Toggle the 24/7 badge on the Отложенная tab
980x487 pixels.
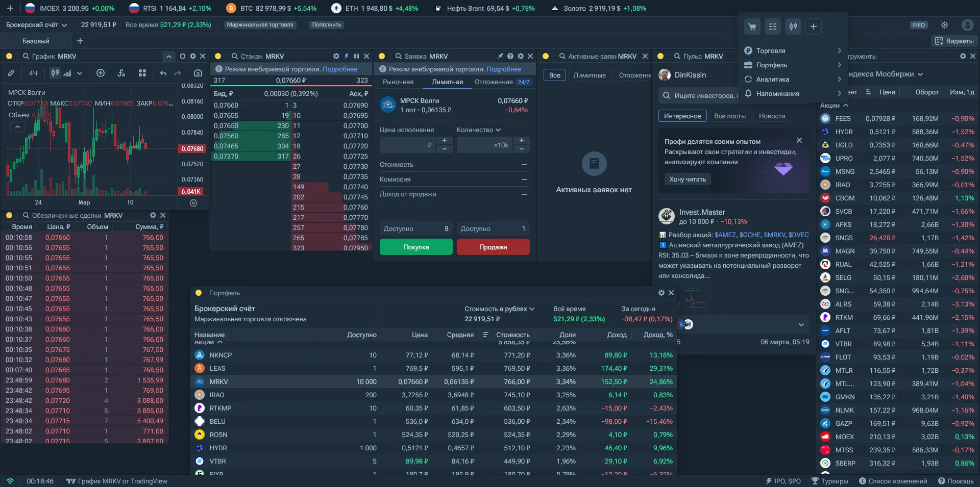[524, 82]
